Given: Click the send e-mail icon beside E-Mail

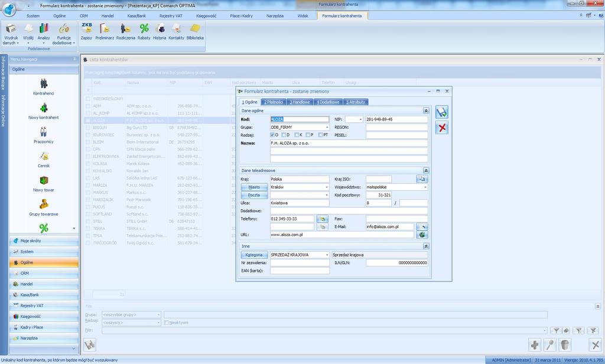Looking at the screenshot, I should 422,226.
